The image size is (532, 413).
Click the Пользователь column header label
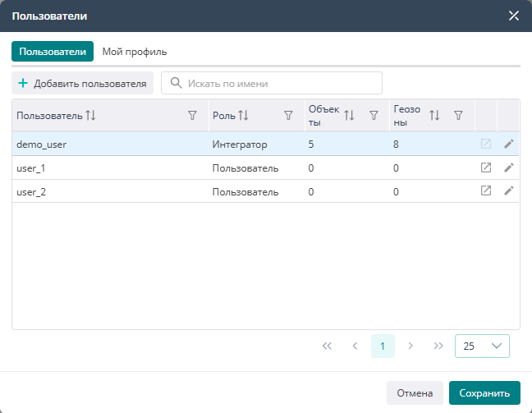coord(49,116)
